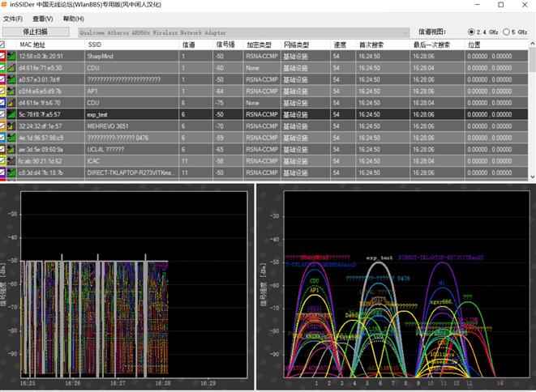
Task: Select the UCL4L ?????? SSID cell
Action: point(131,149)
